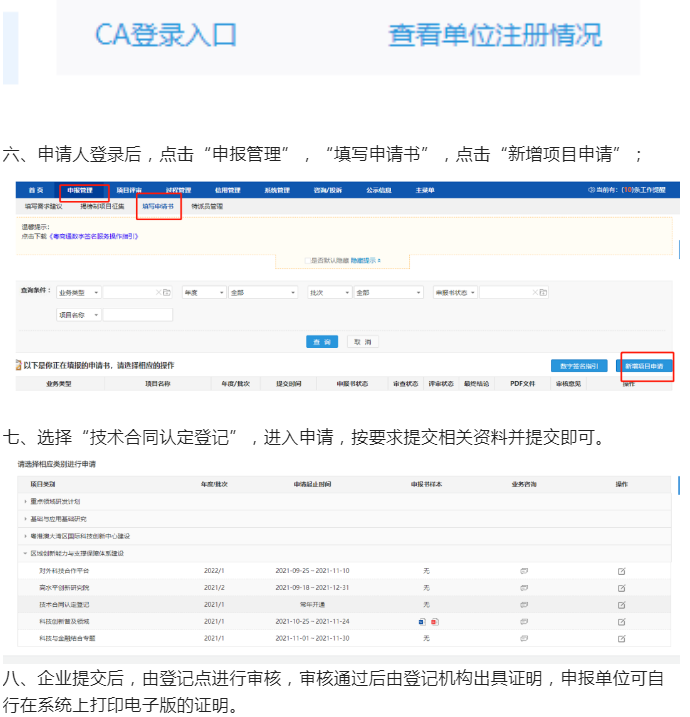690x717 pixels.
Task: Open the consultation icon for 科技金融结合专题
Action: [x=523, y=638]
